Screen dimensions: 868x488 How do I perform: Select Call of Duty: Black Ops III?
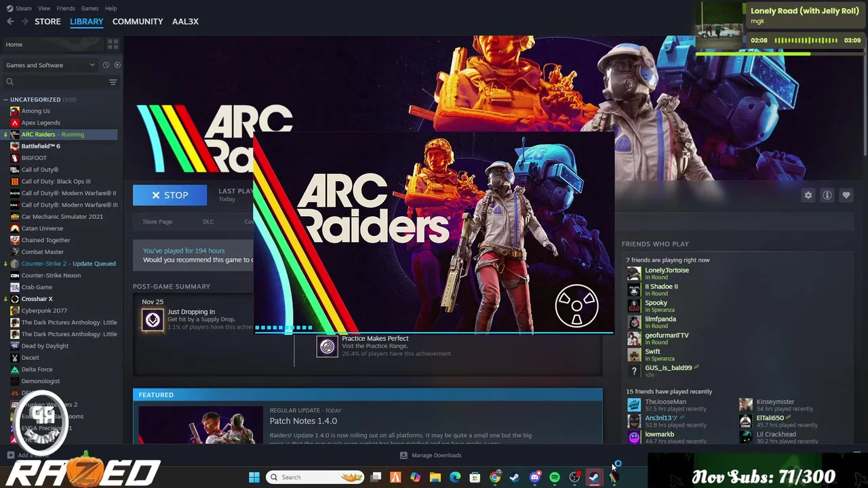coord(56,182)
